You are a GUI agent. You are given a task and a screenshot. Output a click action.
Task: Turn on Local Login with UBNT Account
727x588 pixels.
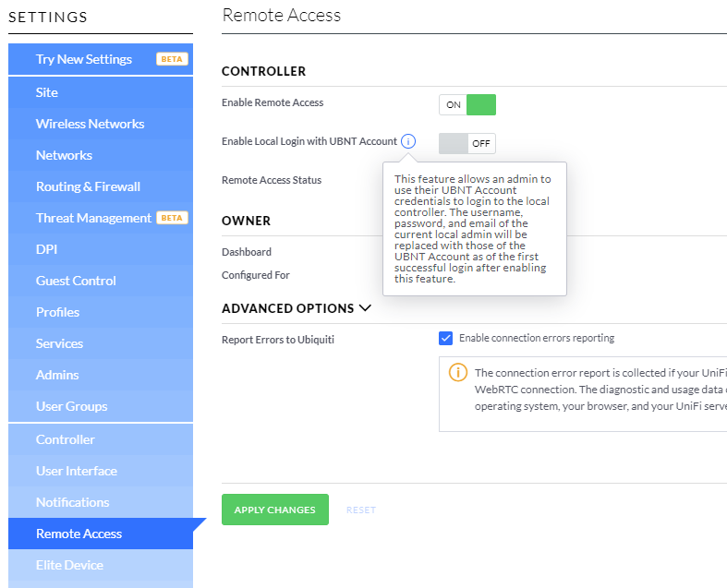point(467,143)
